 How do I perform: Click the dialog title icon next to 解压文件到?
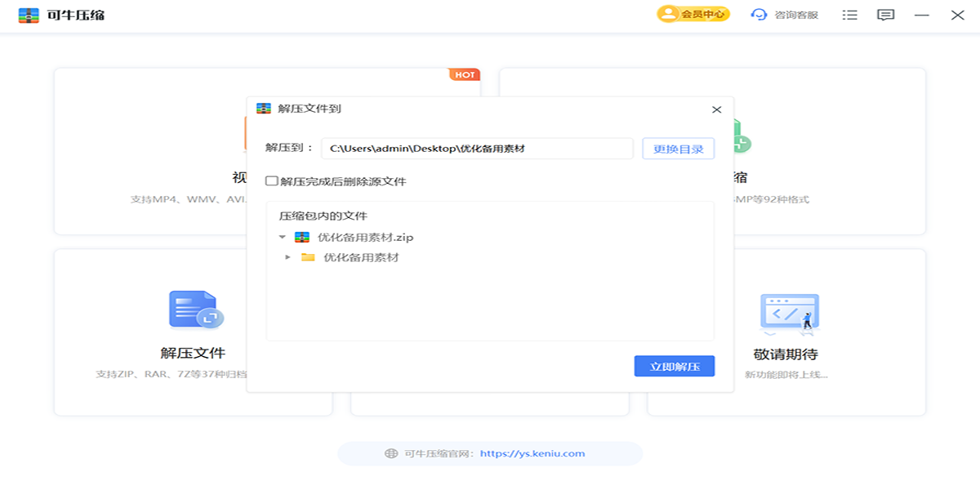264,109
